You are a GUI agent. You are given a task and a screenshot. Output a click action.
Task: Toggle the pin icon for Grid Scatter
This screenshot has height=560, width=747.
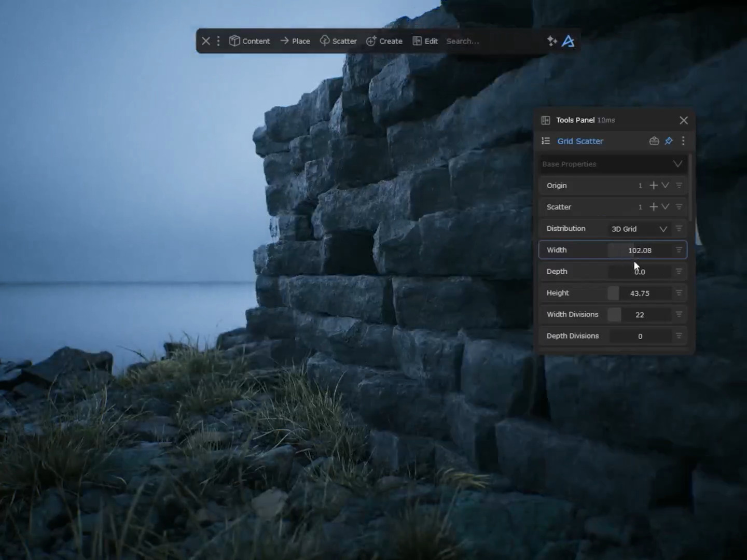(669, 141)
